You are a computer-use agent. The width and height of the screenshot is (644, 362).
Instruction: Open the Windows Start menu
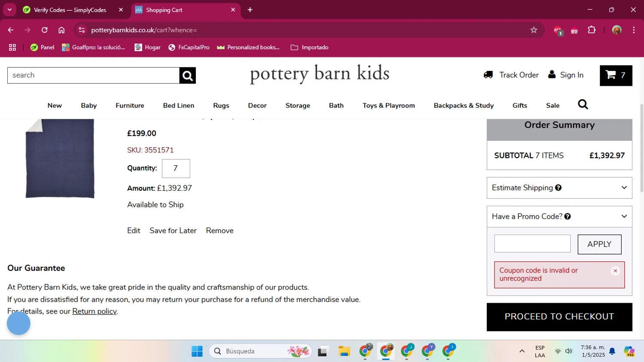click(x=197, y=351)
